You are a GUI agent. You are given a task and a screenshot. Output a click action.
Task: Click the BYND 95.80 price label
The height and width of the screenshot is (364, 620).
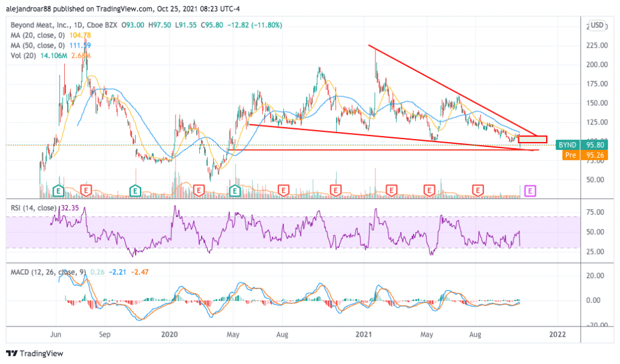click(582, 145)
